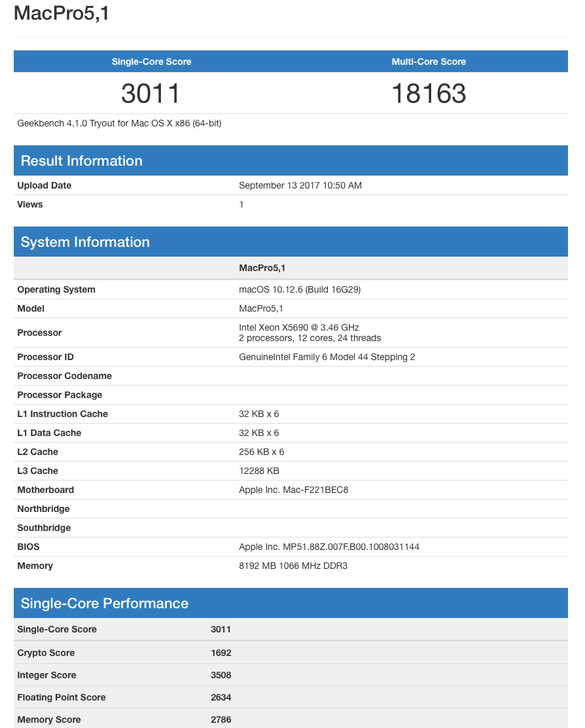Click the Processor row label

point(39,333)
